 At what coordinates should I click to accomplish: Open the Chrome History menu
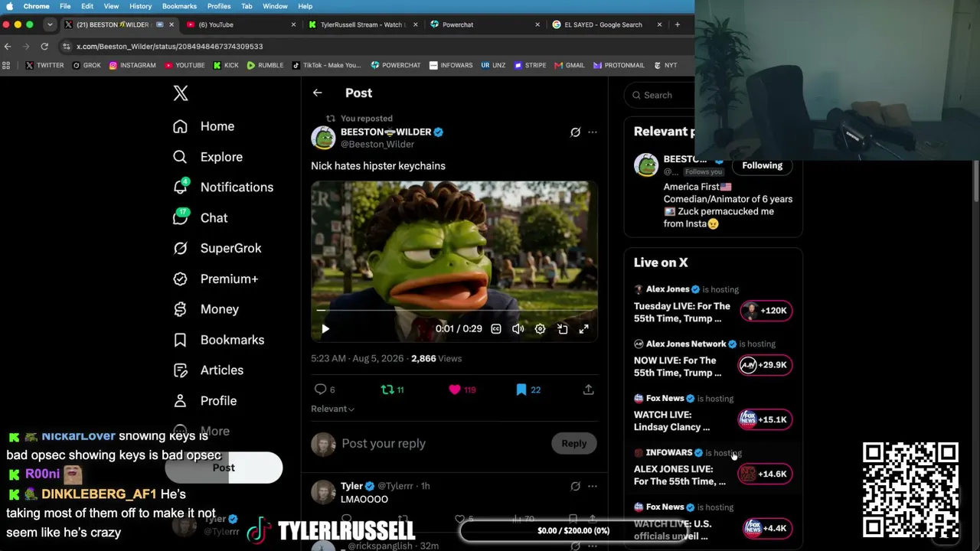140,6
